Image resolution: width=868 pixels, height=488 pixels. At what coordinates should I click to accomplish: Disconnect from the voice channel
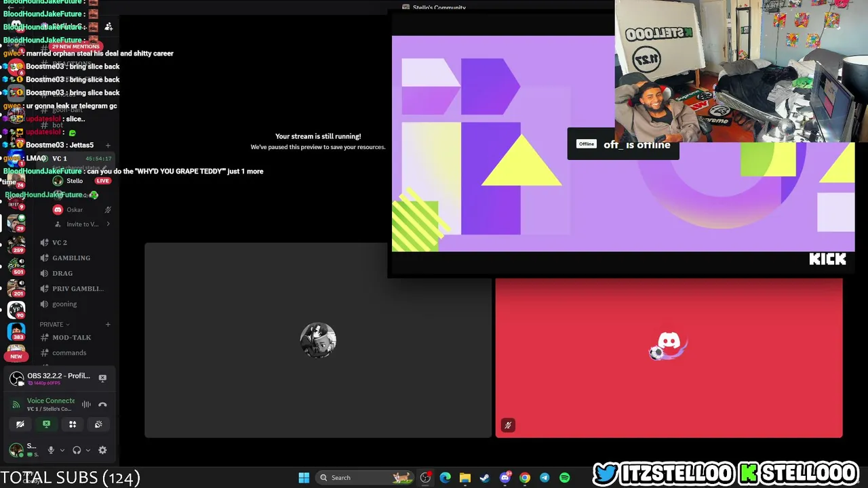point(102,405)
